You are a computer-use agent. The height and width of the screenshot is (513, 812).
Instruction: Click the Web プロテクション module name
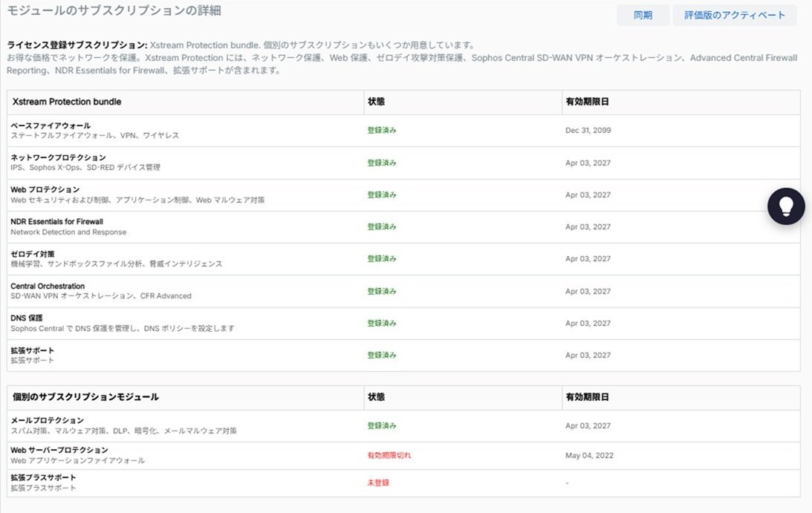45,189
